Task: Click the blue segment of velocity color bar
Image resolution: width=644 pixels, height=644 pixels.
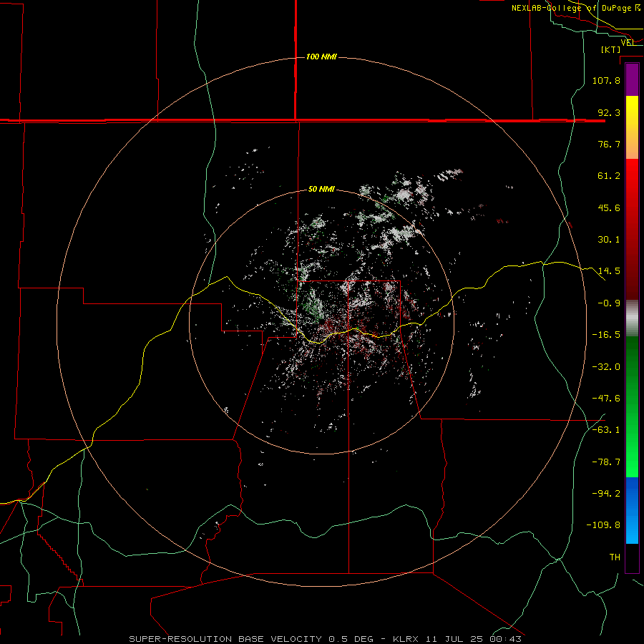Action: (x=632, y=510)
